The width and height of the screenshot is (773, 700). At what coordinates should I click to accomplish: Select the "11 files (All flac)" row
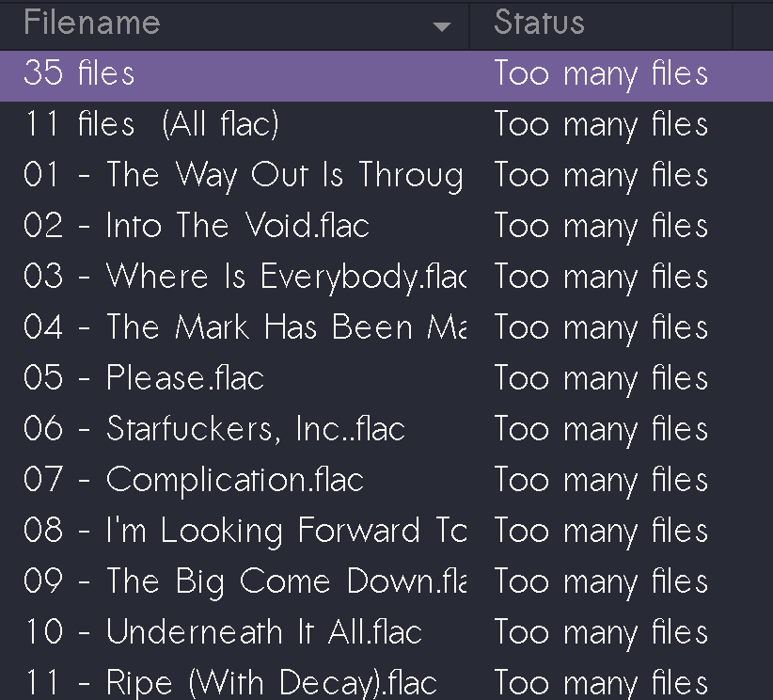click(x=188, y=123)
